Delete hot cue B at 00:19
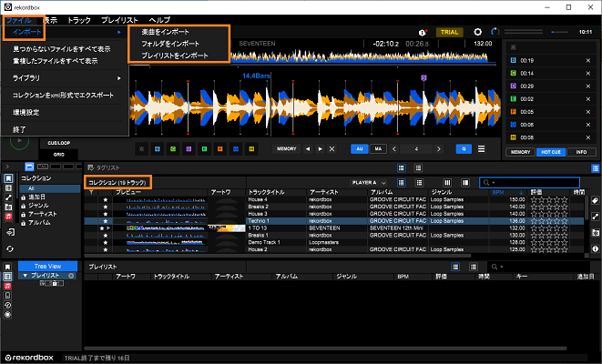This screenshot has height=364, width=602. tap(588, 61)
